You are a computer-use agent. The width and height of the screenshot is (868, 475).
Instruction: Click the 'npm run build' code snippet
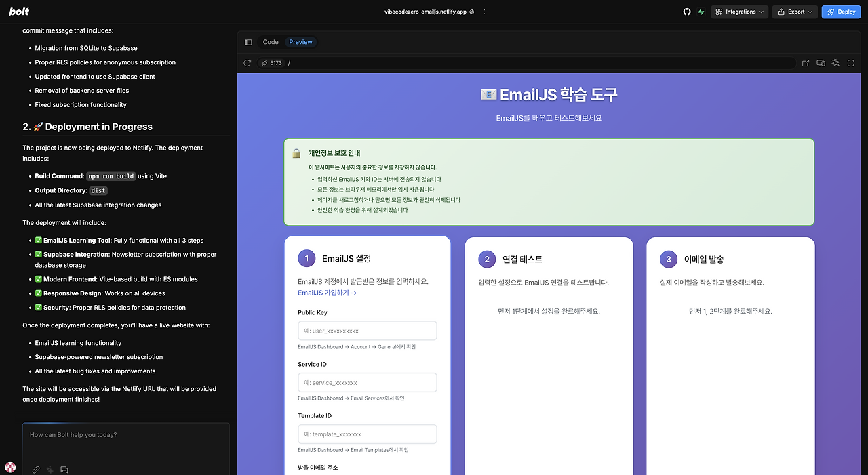(111, 176)
